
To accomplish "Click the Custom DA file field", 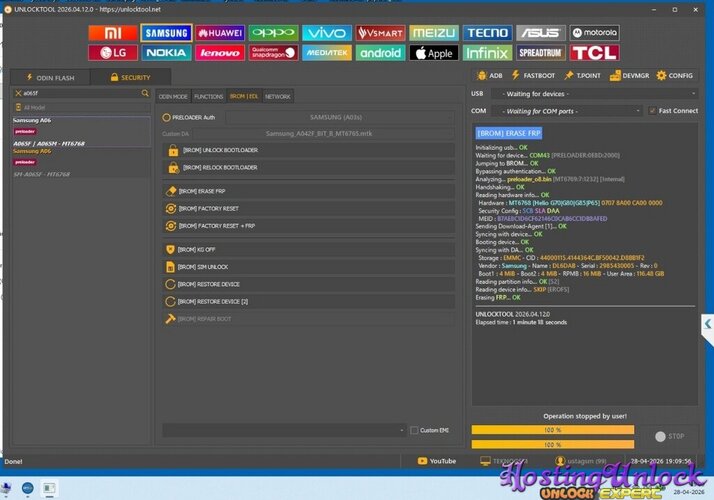I will (323, 133).
